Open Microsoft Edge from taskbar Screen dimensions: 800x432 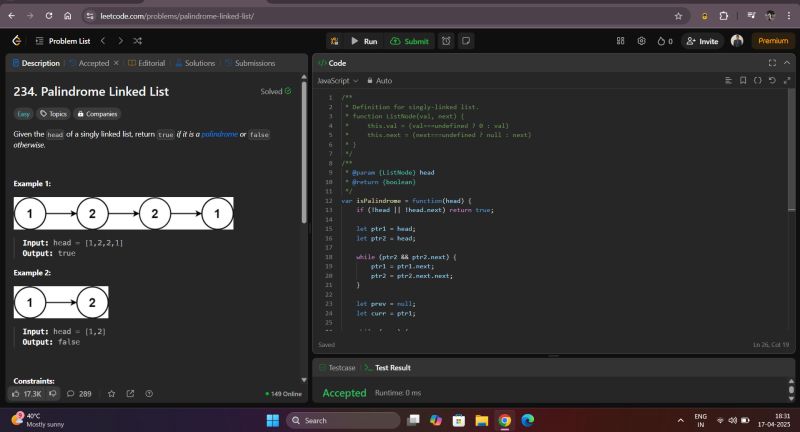point(528,420)
